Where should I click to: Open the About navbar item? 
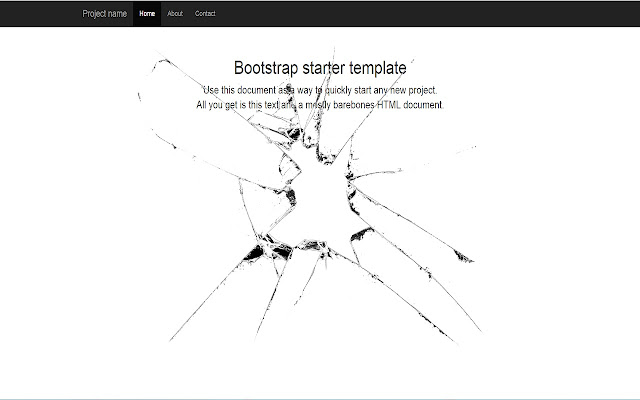(175, 13)
